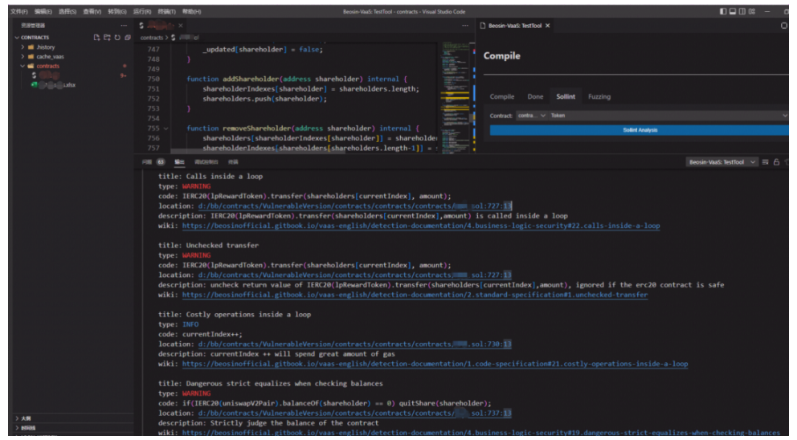The image size is (797, 440).
Task: Select the contracts folder row
Action: coord(72,66)
